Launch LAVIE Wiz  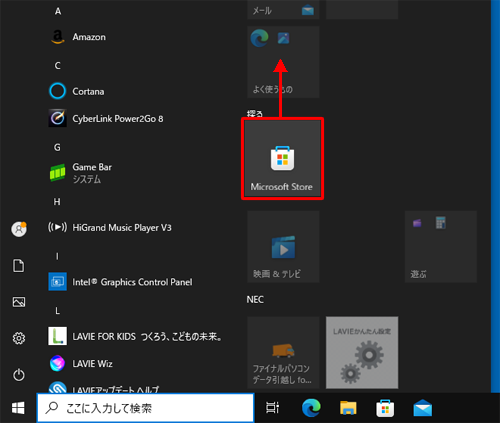point(81,363)
